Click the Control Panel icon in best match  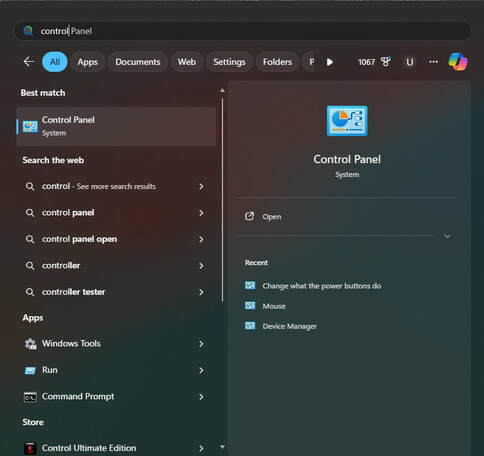[x=30, y=126]
